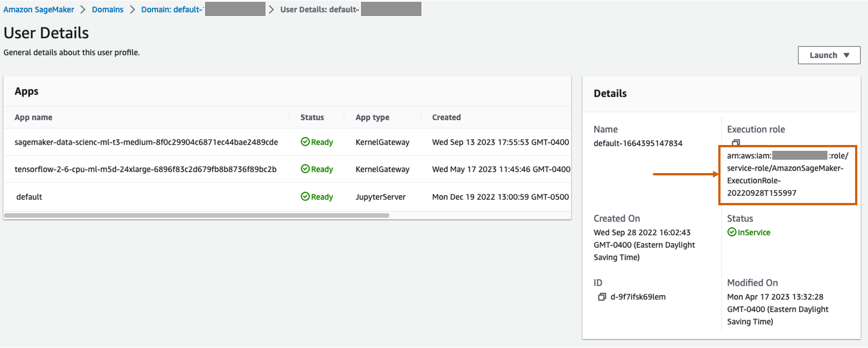Screen dimensions: 868x348
Task: Click the Mon Dec 19 2022 created date
Action: click(500, 197)
